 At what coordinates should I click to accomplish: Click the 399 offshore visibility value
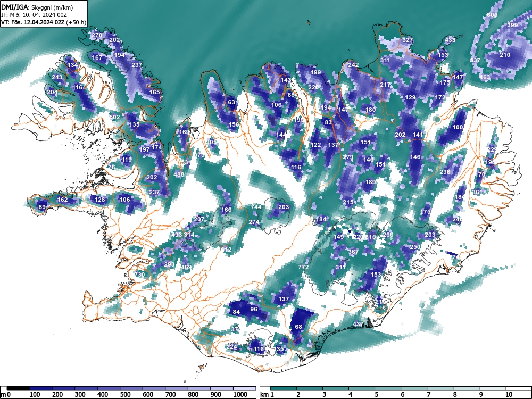point(513,25)
